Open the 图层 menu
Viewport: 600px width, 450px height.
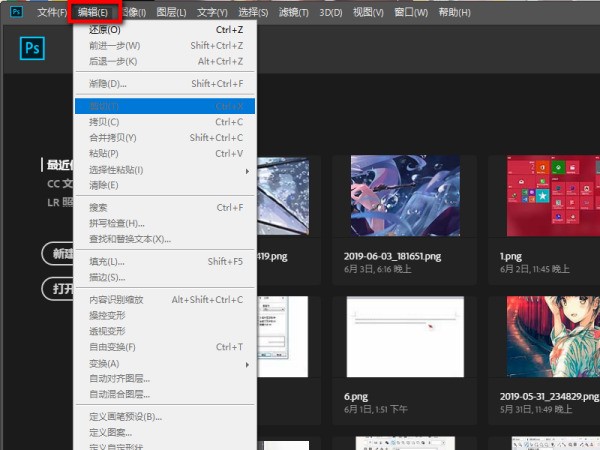click(173, 13)
